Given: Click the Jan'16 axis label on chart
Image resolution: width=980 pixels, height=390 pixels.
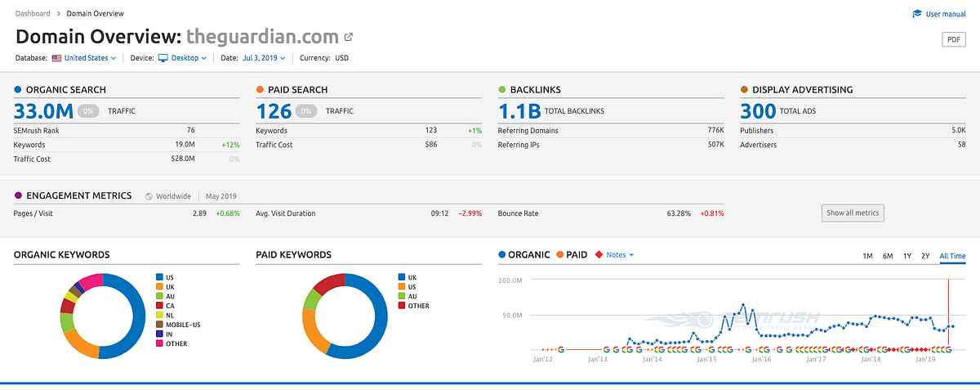Looking at the screenshot, I should click(x=761, y=358).
